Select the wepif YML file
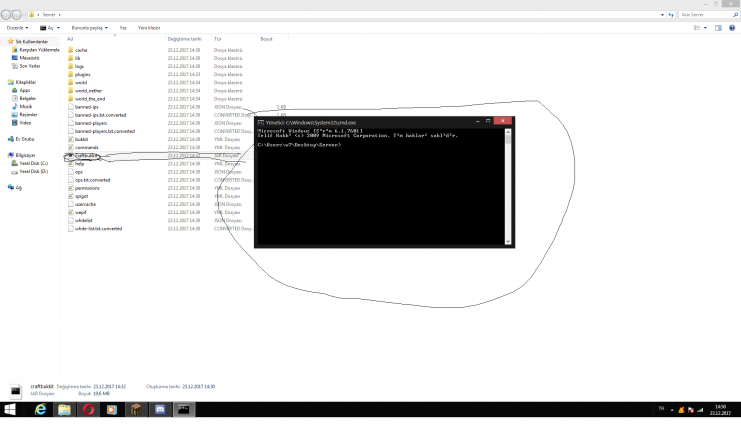This screenshot has height=445, width=741. 80,212
